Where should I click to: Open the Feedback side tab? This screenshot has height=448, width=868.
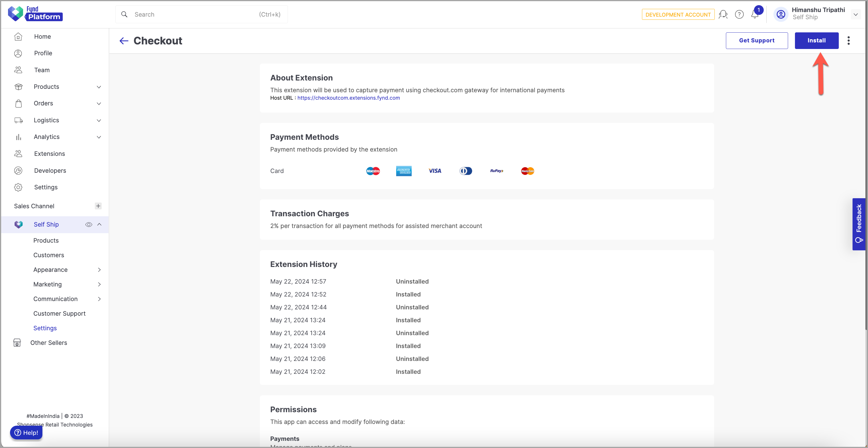click(x=859, y=224)
